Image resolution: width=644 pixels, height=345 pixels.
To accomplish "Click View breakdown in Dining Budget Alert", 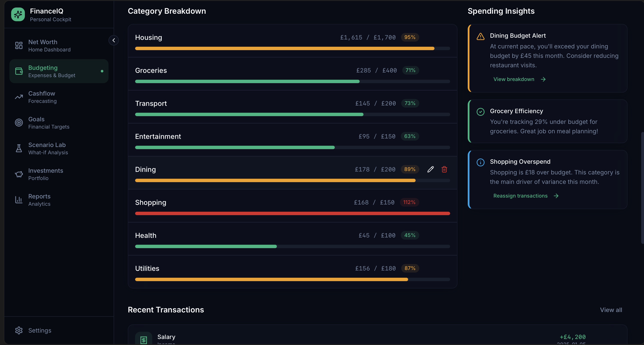I will click(x=514, y=79).
